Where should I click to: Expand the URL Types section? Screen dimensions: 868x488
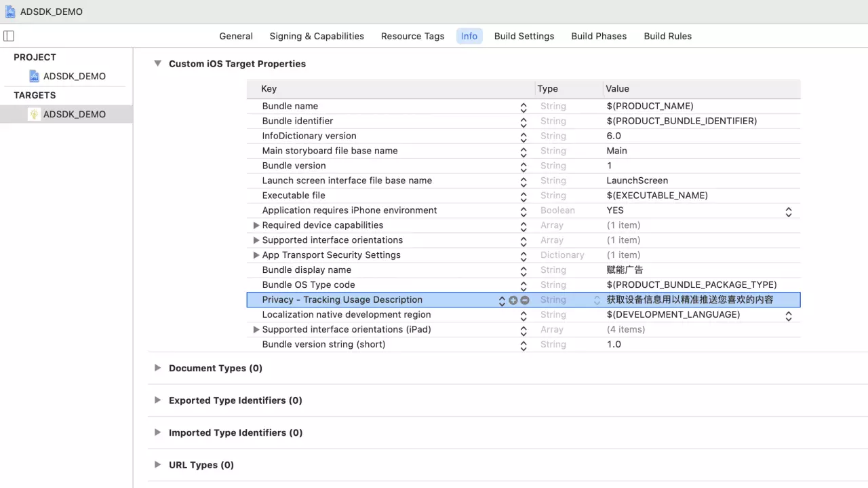coord(157,465)
